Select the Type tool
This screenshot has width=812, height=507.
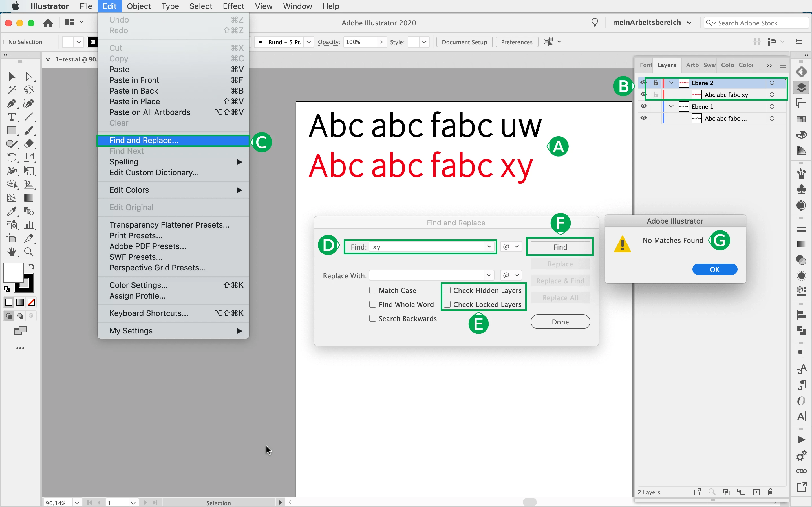point(11,117)
